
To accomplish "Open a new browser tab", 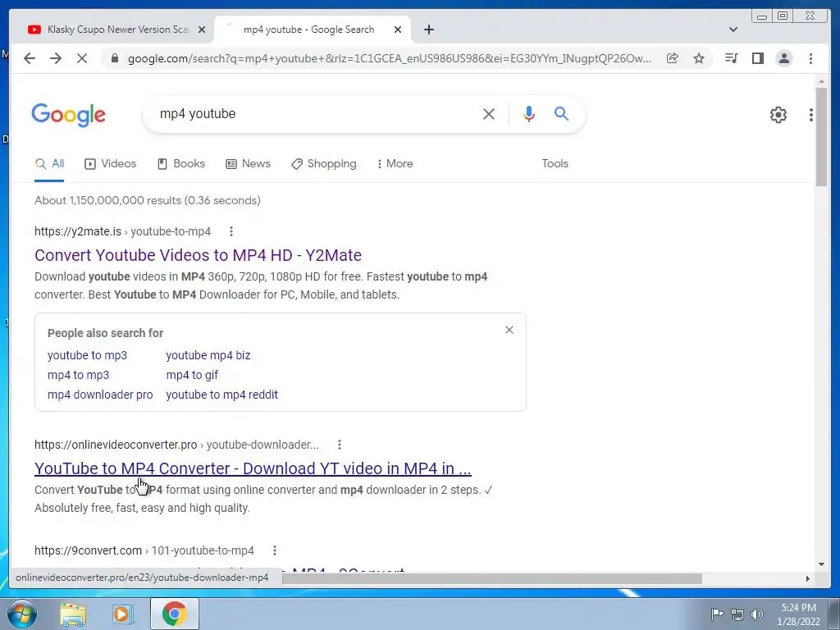I will [x=428, y=30].
